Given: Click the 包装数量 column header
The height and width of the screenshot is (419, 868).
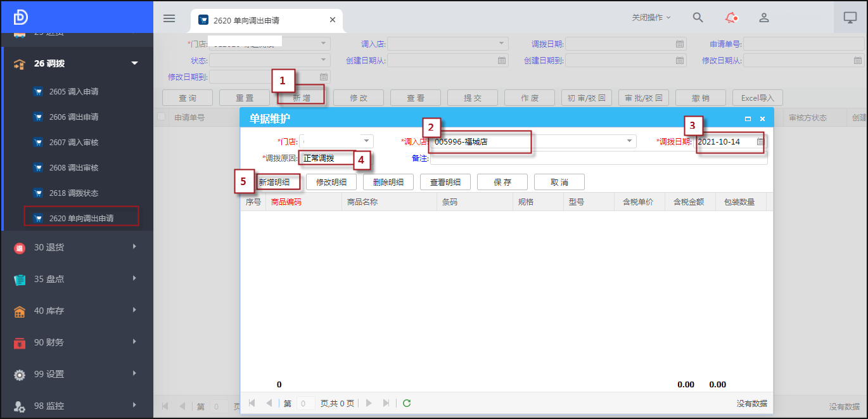Looking at the screenshot, I should click(x=741, y=202).
